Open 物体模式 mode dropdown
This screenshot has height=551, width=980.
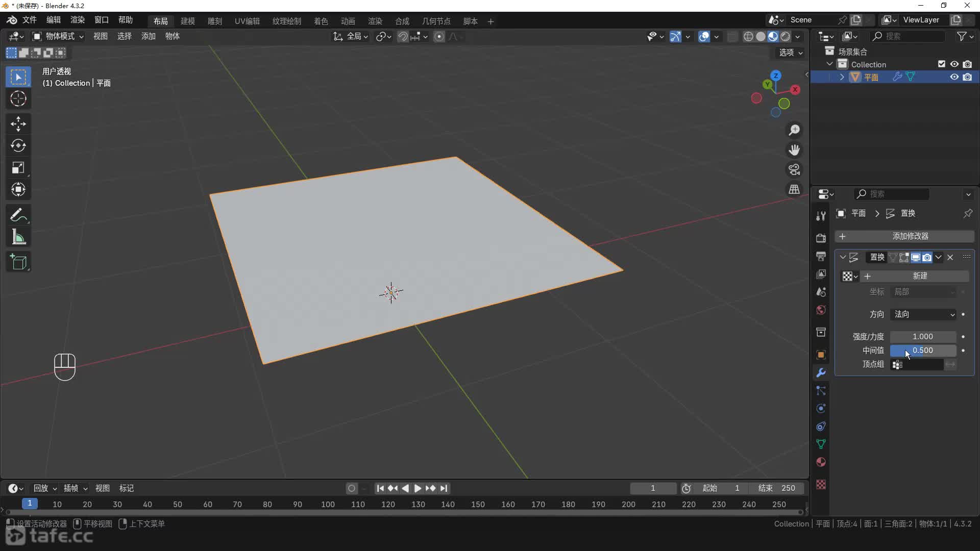tap(58, 36)
